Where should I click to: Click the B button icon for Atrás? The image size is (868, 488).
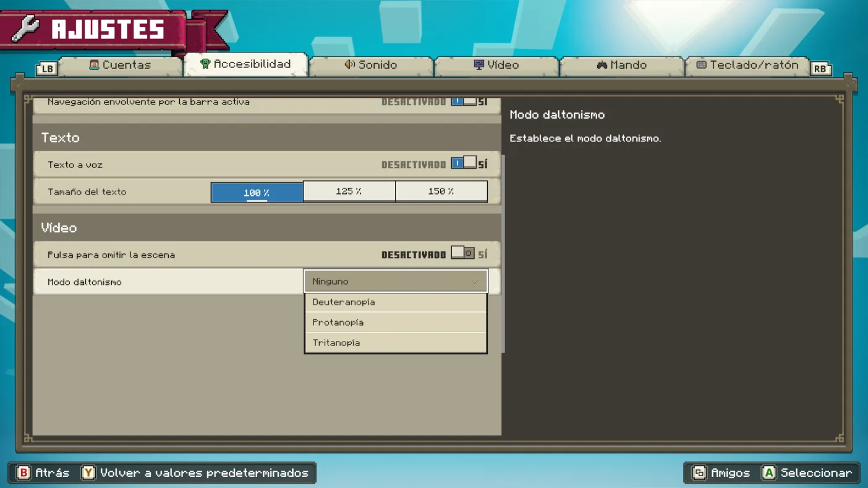coord(23,473)
